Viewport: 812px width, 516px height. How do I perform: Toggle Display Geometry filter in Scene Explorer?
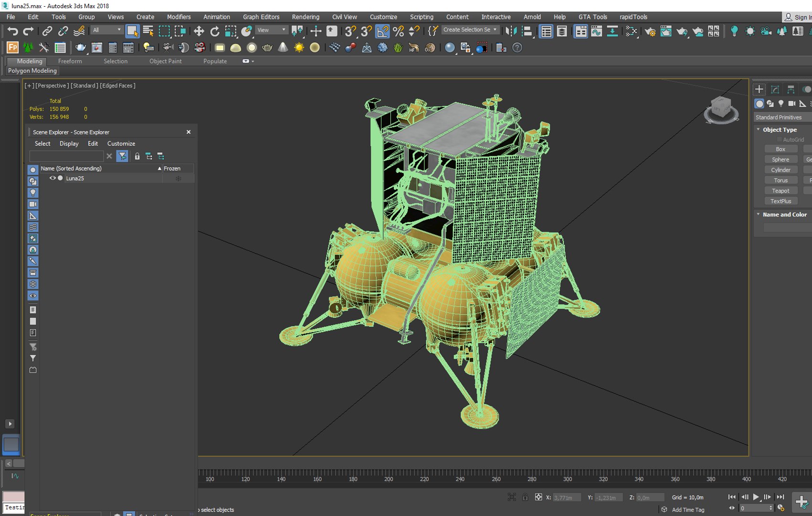[33, 170]
